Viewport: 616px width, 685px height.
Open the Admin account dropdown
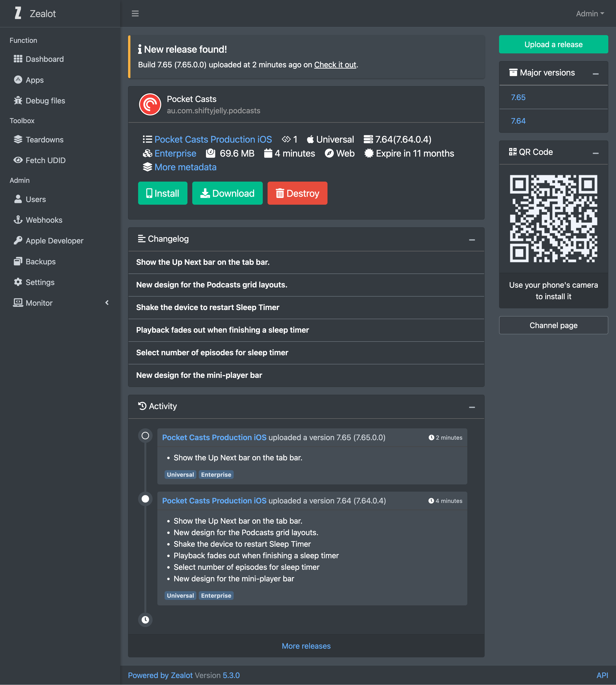click(590, 13)
